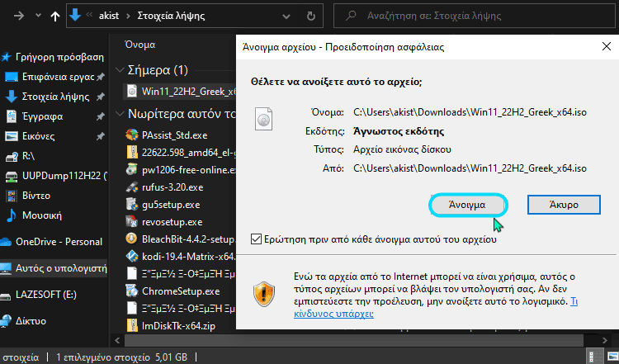
Task: Click the ChromeSetup.exe file icon
Action: click(131, 291)
